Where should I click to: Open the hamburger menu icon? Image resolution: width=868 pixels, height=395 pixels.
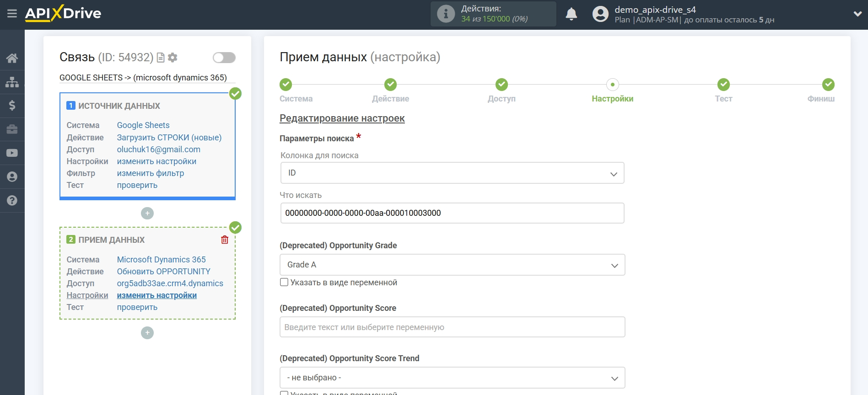(x=12, y=14)
